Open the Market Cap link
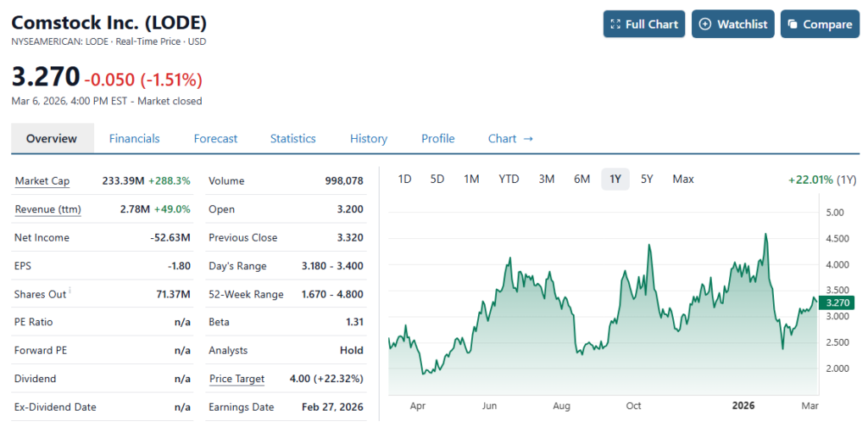This screenshot has height=427, width=868. [x=42, y=181]
